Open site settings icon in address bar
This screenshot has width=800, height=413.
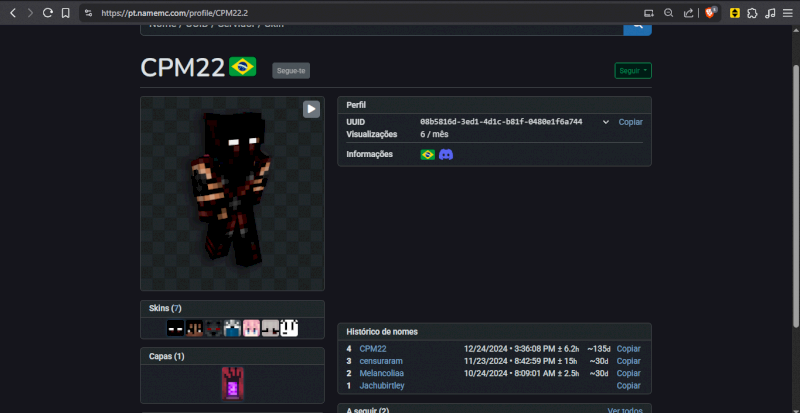[x=89, y=13]
